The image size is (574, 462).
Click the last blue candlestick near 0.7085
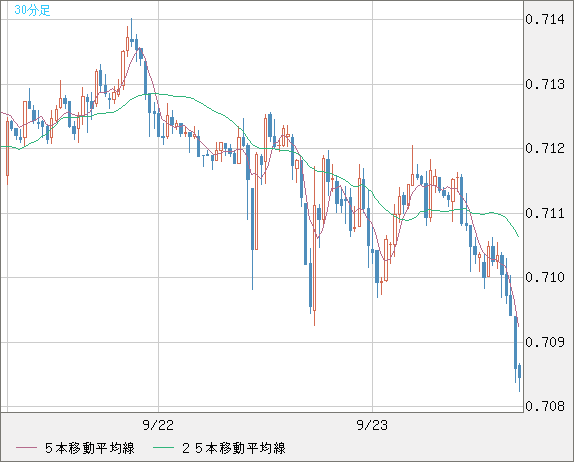click(x=519, y=373)
